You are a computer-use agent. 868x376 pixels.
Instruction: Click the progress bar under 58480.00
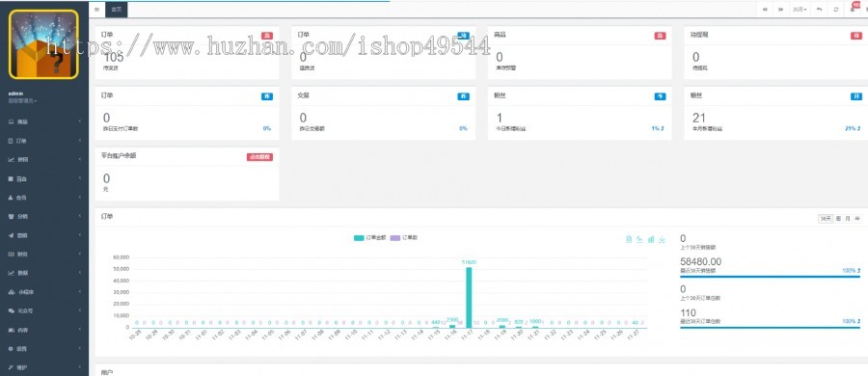[770, 276]
